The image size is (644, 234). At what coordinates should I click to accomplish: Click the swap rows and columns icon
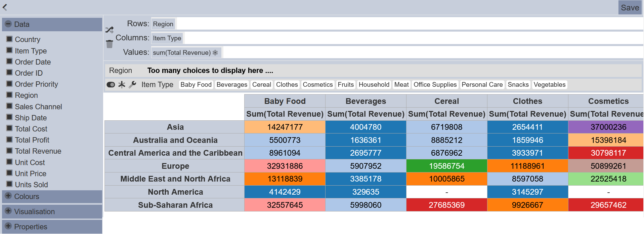[x=110, y=30]
